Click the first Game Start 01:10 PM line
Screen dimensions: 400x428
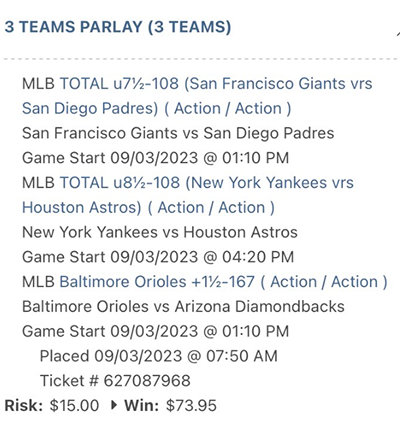pos(155,158)
